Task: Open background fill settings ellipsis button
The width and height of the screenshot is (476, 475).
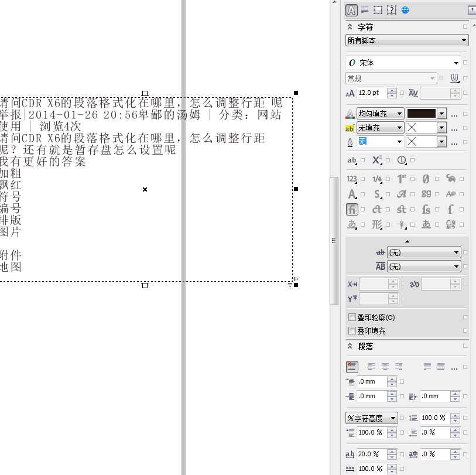Action: pyautogui.click(x=454, y=129)
